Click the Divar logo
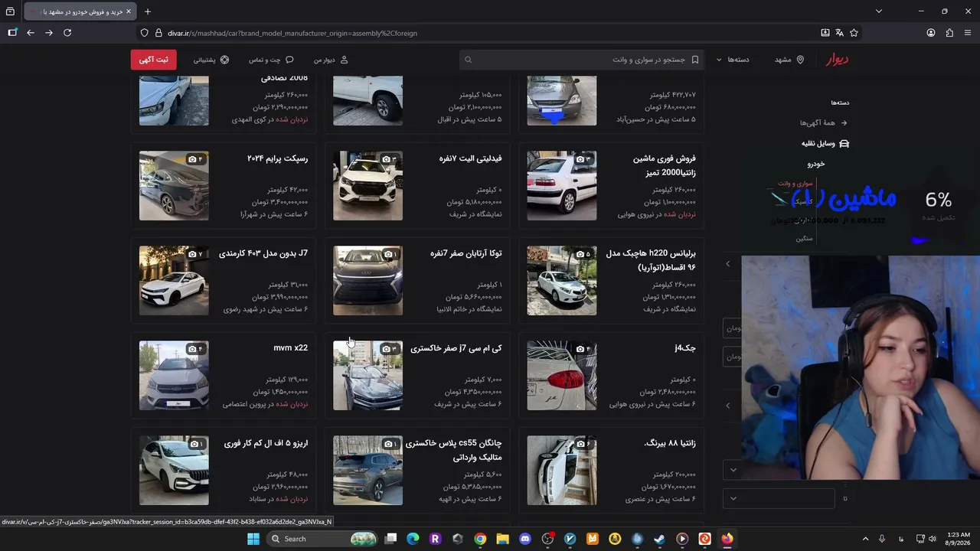The height and width of the screenshot is (551, 980). pyautogui.click(x=837, y=60)
